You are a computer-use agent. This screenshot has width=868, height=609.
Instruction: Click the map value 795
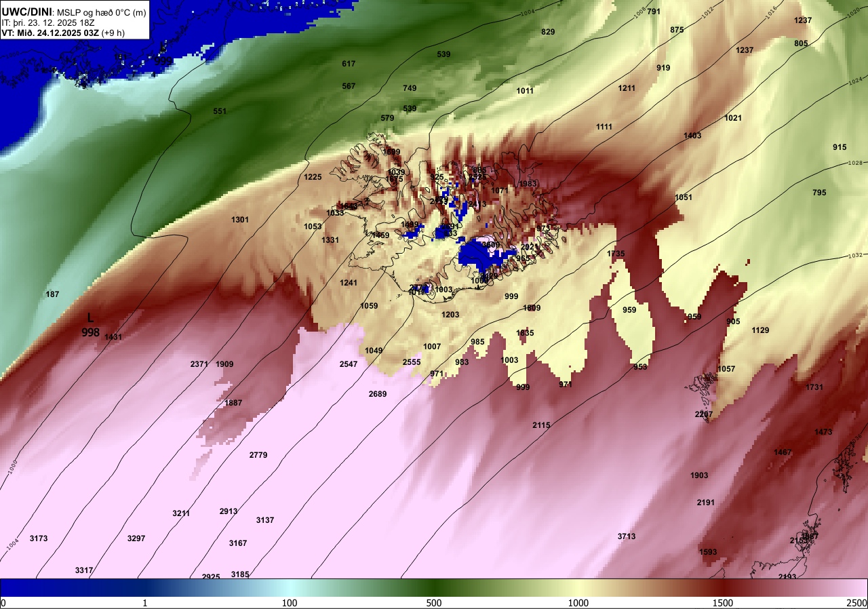coord(819,193)
